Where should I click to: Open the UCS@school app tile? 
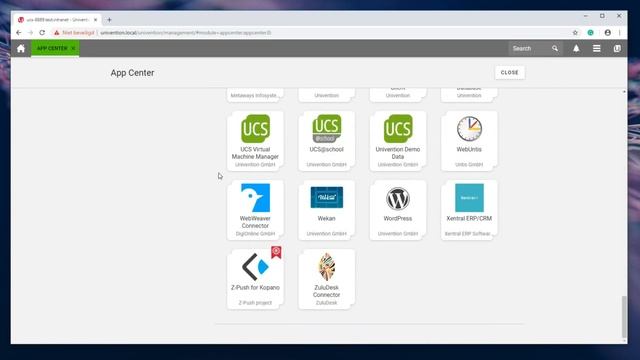pos(327,141)
